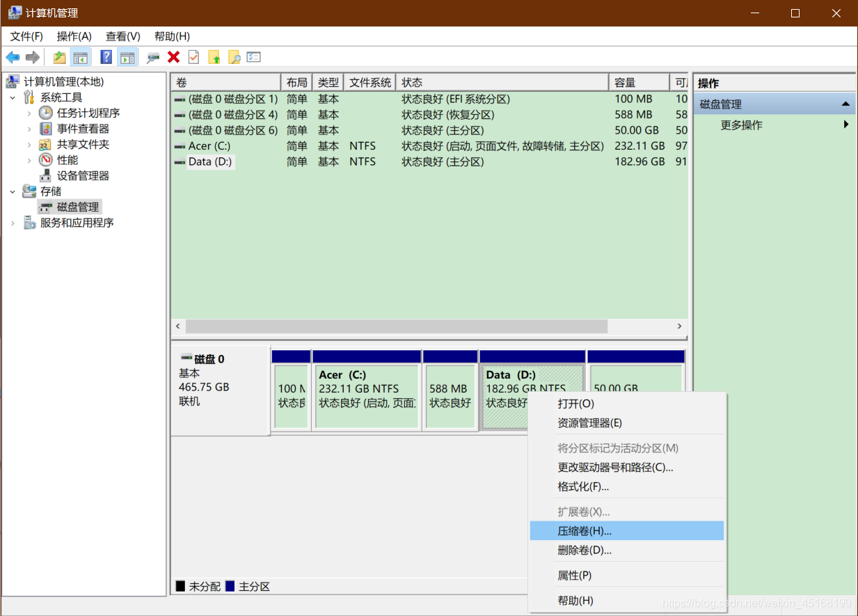The image size is (858, 616).
Task: Click the 卷 column header
Action: (x=226, y=82)
